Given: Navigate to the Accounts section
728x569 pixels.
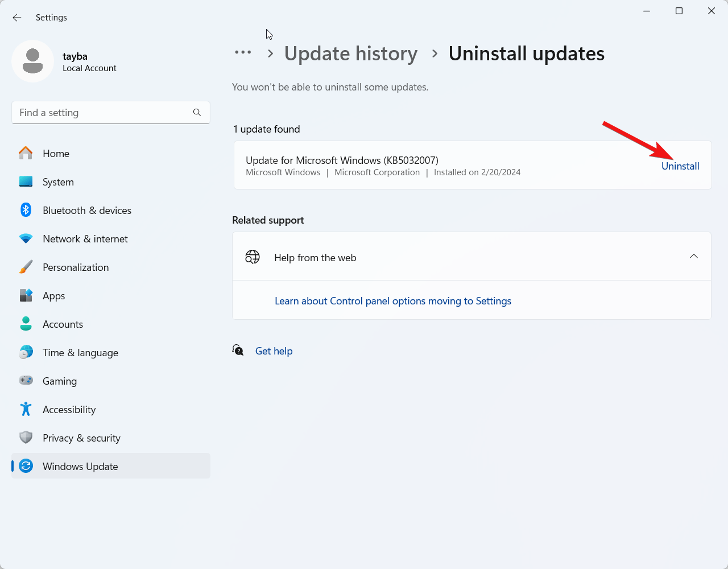Looking at the screenshot, I should (x=63, y=324).
